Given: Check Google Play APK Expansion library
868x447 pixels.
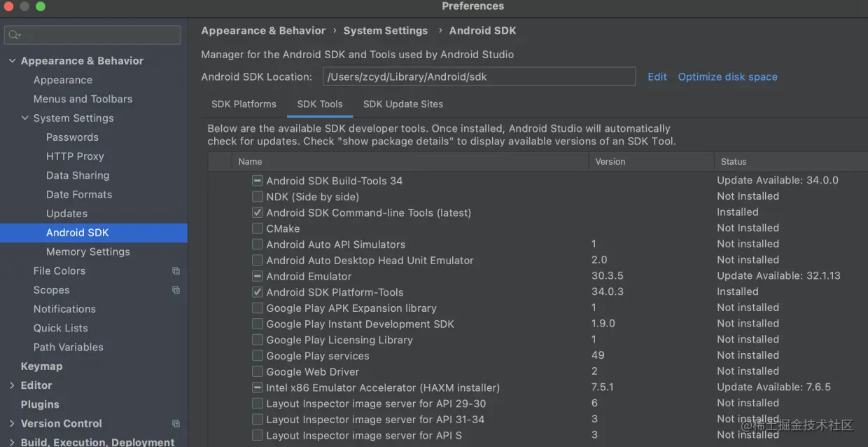Looking at the screenshot, I should click(x=258, y=308).
